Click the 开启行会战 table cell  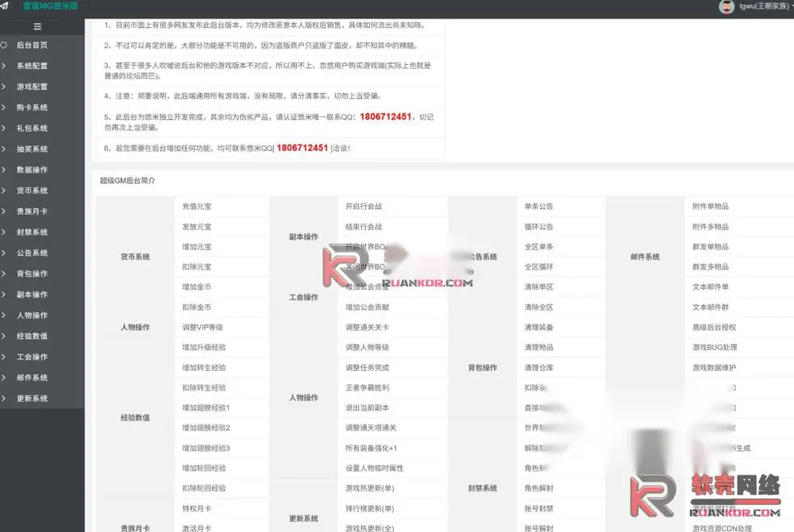coord(392,206)
